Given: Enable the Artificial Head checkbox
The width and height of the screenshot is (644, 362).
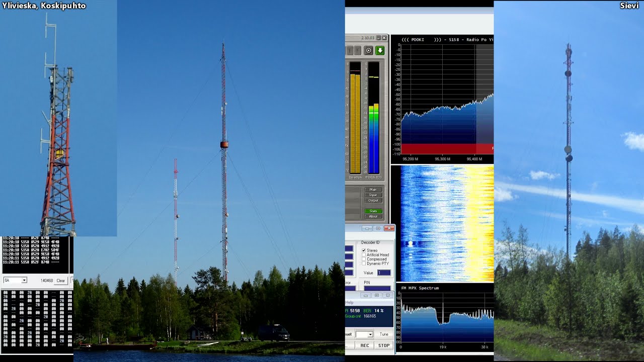Looking at the screenshot, I should tap(364, 255).
